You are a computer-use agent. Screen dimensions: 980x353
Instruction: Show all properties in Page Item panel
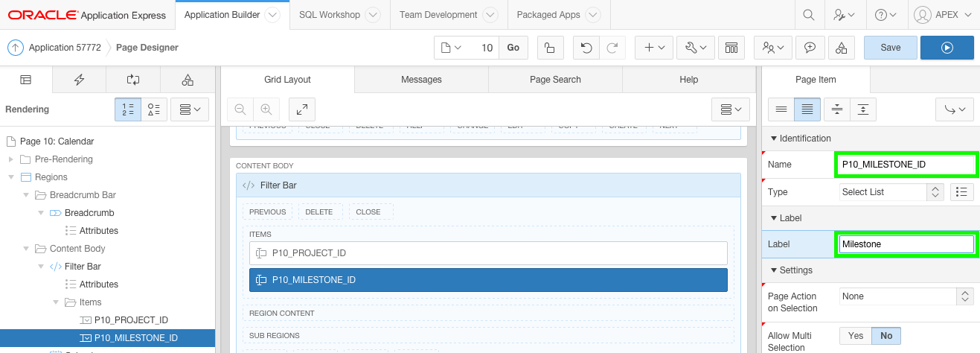(x=807, y=109)
